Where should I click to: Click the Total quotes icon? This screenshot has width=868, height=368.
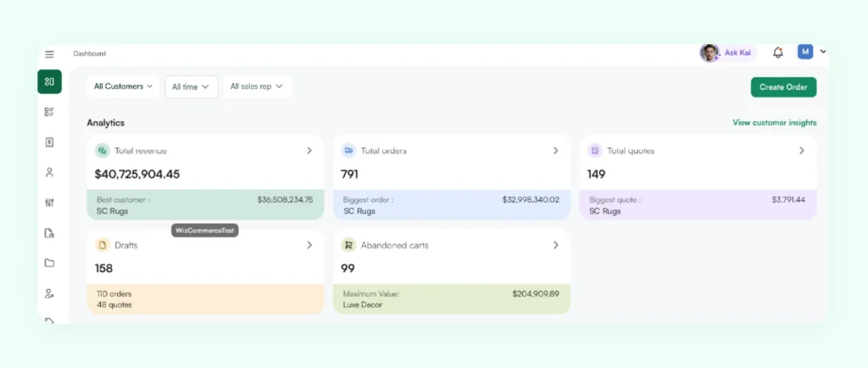[x=595, y=151]
